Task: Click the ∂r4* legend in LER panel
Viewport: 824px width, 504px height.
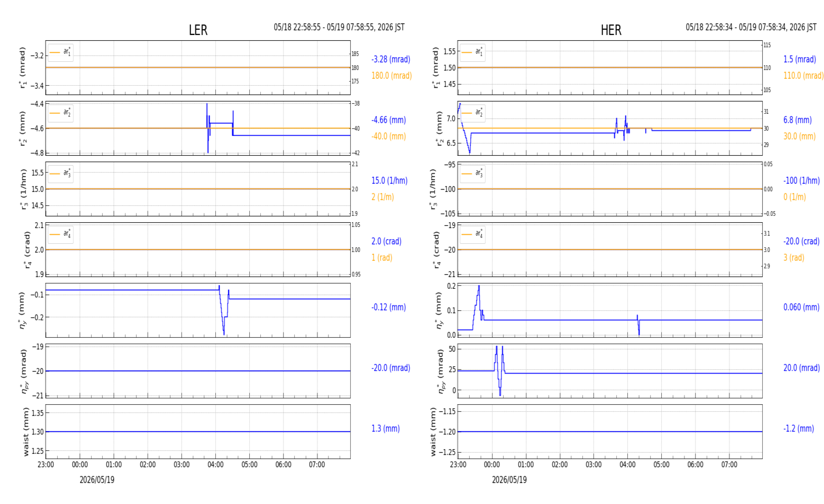Action: pyautogui.click(x=61, y=235)
